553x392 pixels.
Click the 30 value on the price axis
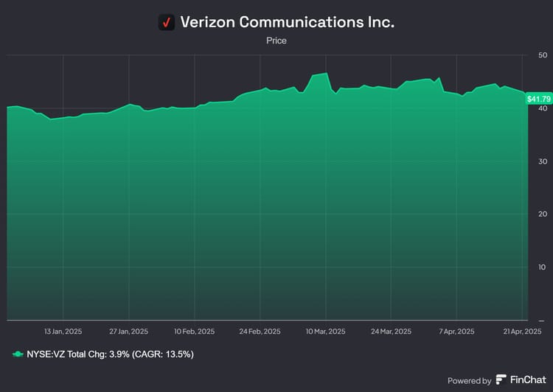pyautogui.click(x=543, y=161)
